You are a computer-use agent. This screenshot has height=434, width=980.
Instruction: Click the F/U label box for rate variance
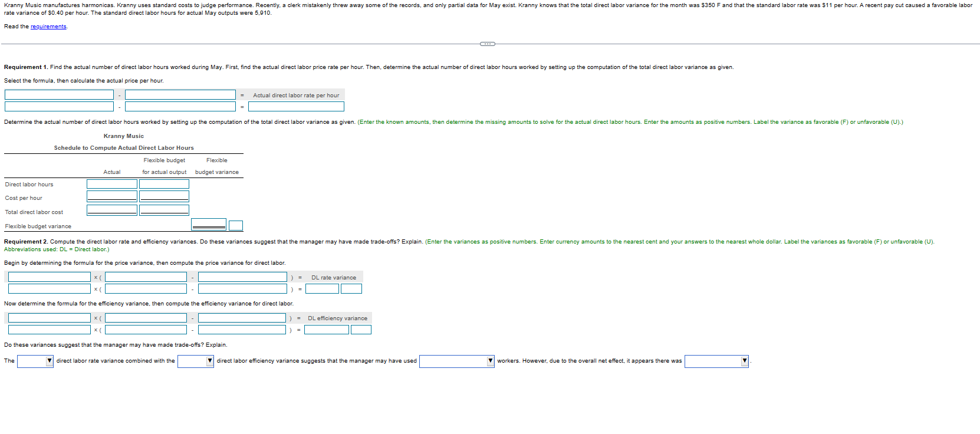[351, 289]
